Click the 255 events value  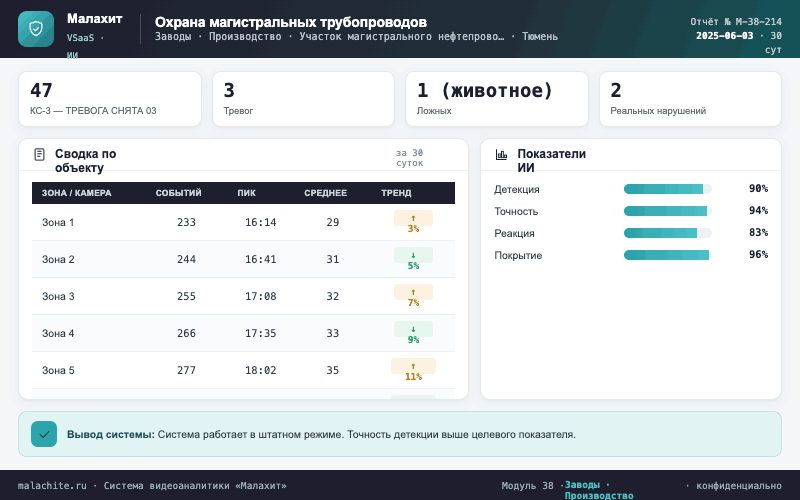(186, 296)
